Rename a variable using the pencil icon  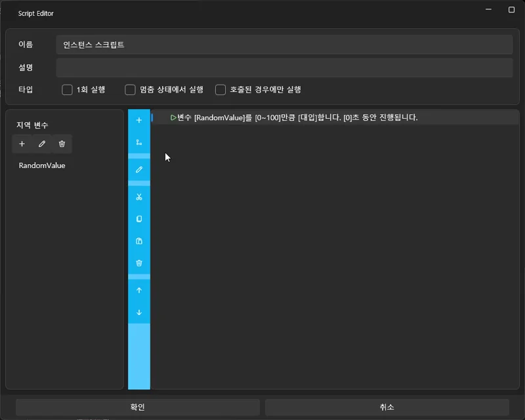pyautogui.click(x=41, y=144)
